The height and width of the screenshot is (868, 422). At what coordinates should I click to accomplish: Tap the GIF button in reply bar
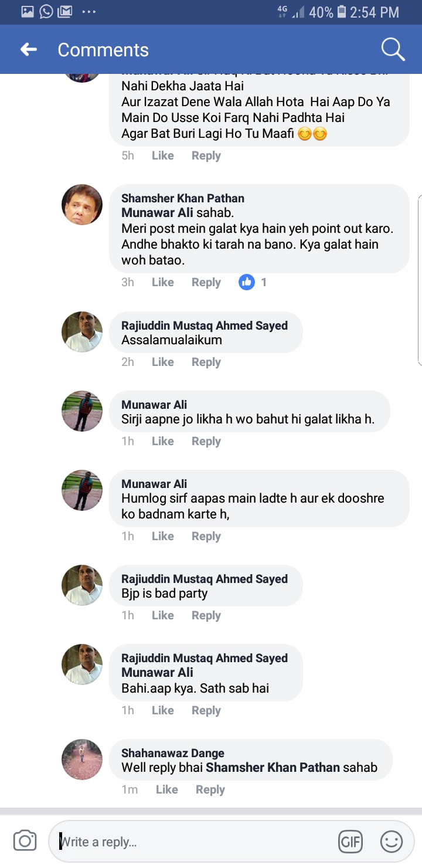click(350, 842)
